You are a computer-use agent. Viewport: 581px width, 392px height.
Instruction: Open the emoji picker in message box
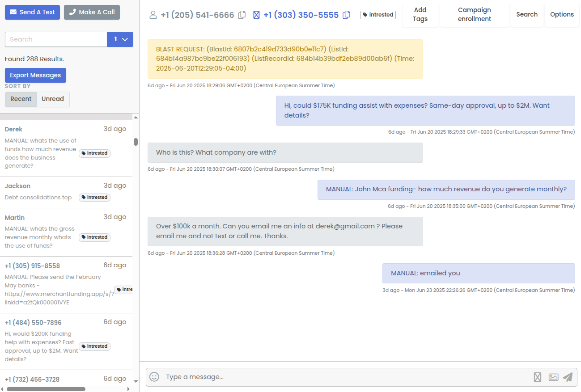[154, 377]
